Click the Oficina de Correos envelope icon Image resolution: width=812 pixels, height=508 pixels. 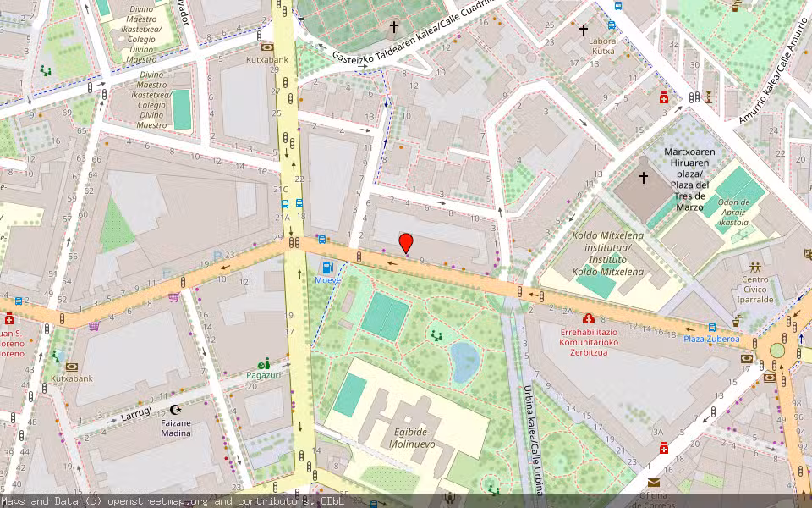(654, 483)
